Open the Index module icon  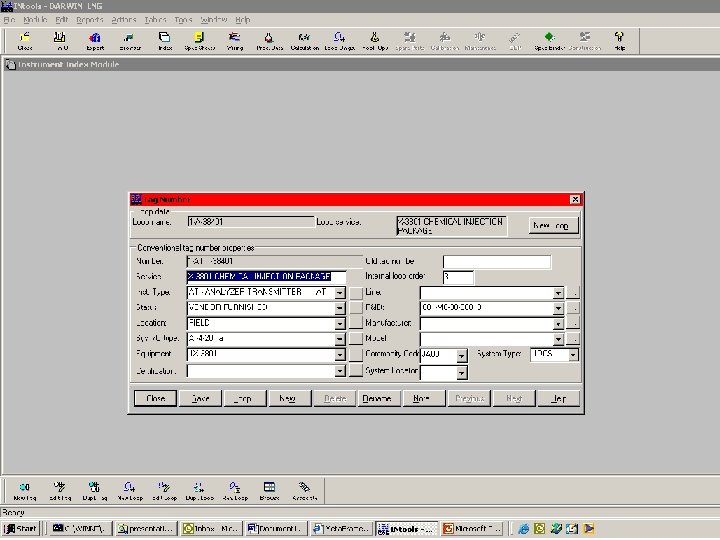165,41
